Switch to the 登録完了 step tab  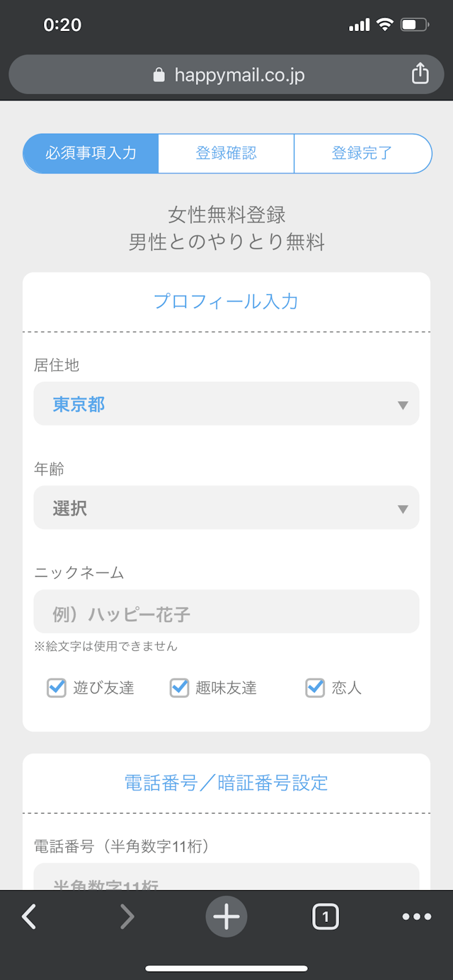[362, 152]
